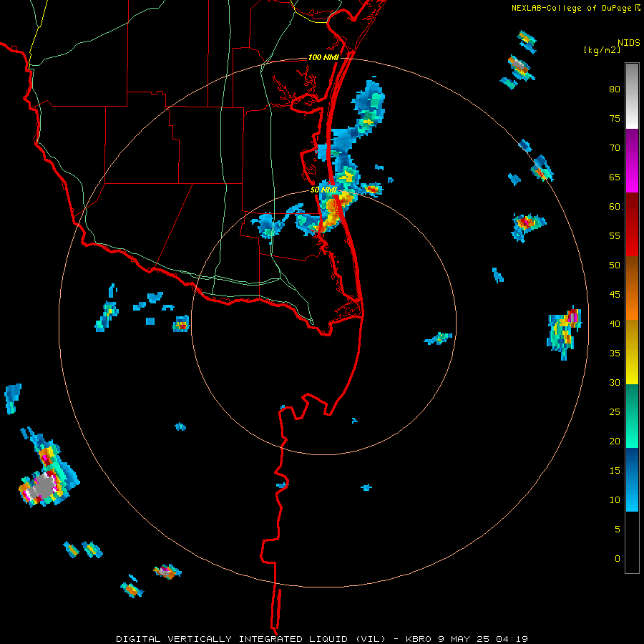Click the [kg/m2] units label
Image resolution: width=644 pixels, height=644 pixels.
(x=602, y=50)
